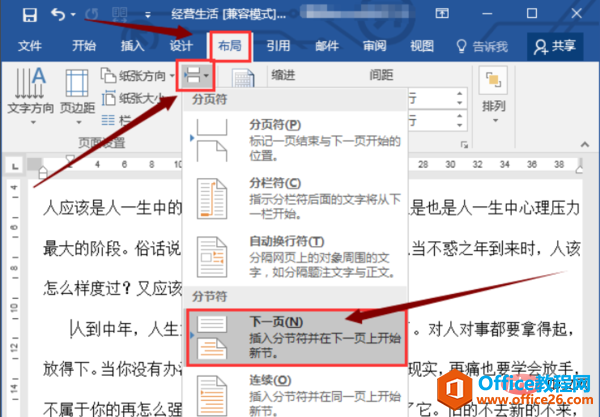
Task: Switch to the 开始 tab
Action: [84, 46]
